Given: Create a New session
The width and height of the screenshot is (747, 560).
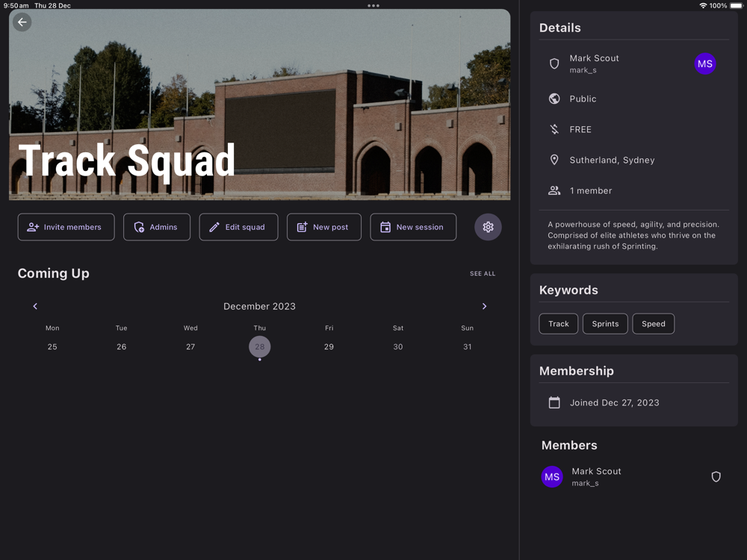Looking at the screenshot, I should click(x=413, y=227).
